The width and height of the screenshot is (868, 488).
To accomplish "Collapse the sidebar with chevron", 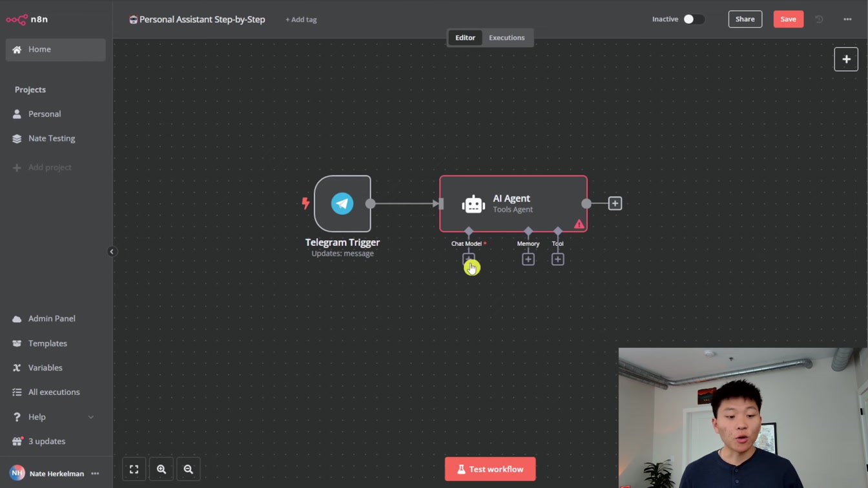I will pos(112,252).
